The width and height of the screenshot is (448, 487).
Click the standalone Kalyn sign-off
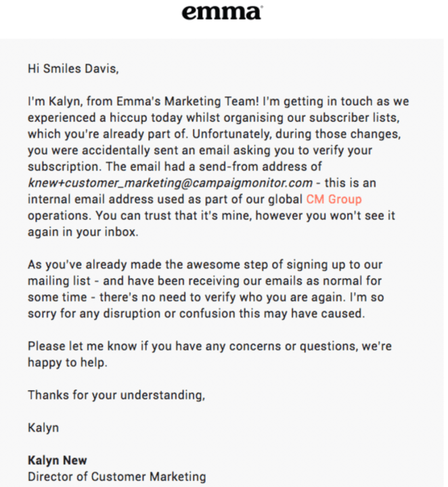(x=43, y=428)
